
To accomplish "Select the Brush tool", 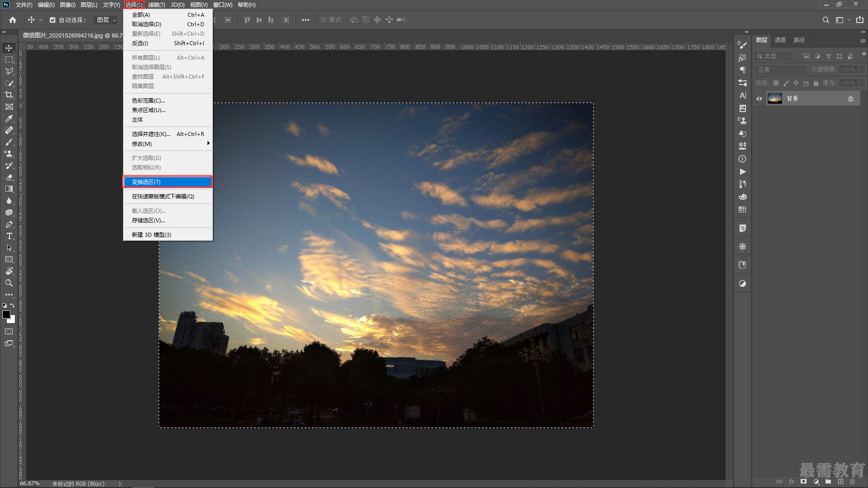I will click(x=9, y=142).
